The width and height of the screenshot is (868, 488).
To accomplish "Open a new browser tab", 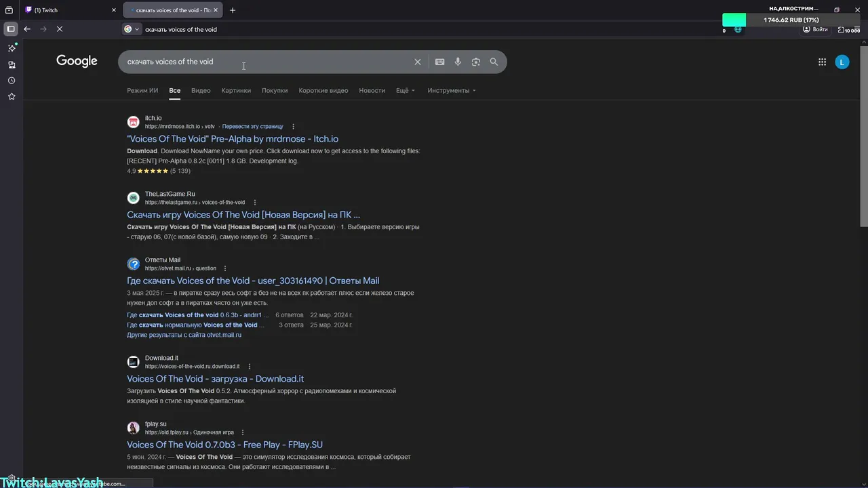I will pyautogui.click(x=233, y=10).
